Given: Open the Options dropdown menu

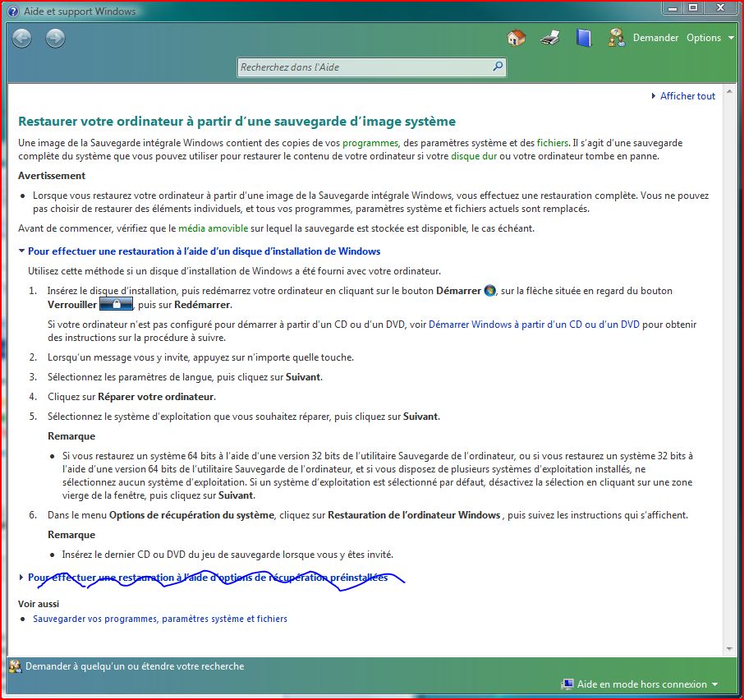Looking at the screenshot, I should (710, 38).
